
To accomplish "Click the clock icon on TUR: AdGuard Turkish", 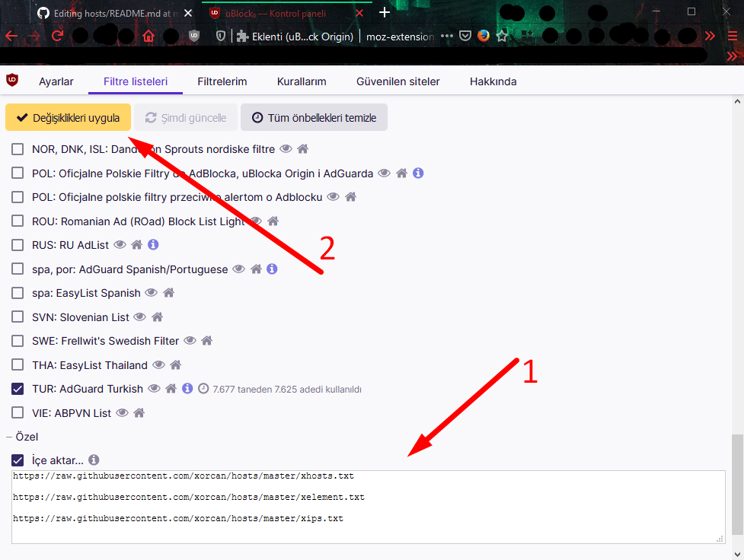I will (x=203, y=389).
